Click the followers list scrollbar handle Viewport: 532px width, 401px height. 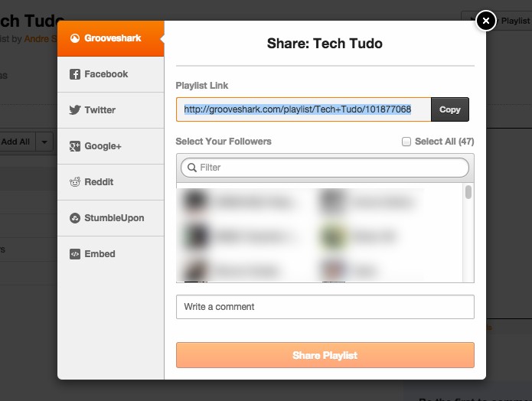468,192
